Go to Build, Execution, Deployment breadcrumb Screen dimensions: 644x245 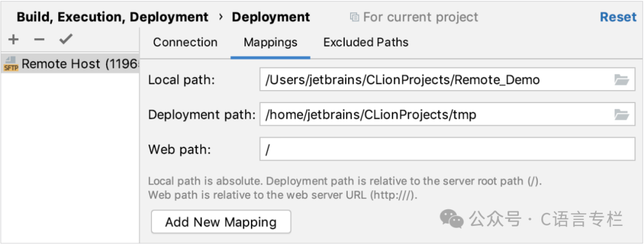113,17
